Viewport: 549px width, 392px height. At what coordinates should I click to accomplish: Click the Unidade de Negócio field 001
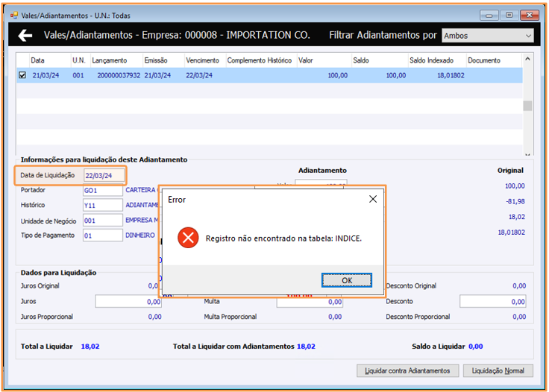click(x=103, y=221)
